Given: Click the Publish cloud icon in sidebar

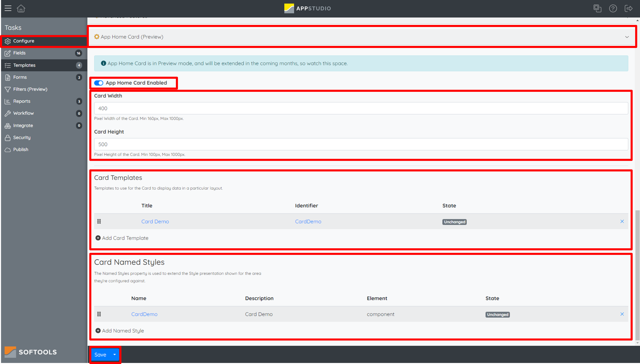Looking at the screenshot, I should click(8, 149).
